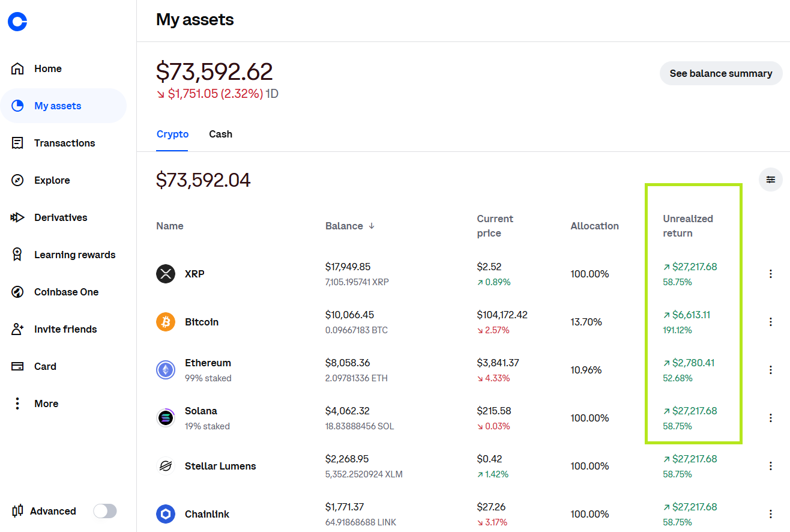Click the $73,592.04 crypto balance
790x532 pixels.
[204, 180]
